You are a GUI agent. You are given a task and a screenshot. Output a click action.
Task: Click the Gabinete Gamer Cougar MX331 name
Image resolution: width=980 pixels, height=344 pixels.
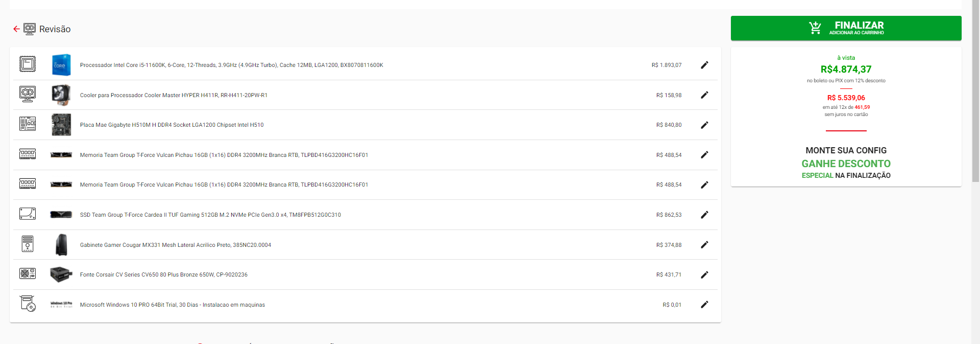[x=176, y=245]
